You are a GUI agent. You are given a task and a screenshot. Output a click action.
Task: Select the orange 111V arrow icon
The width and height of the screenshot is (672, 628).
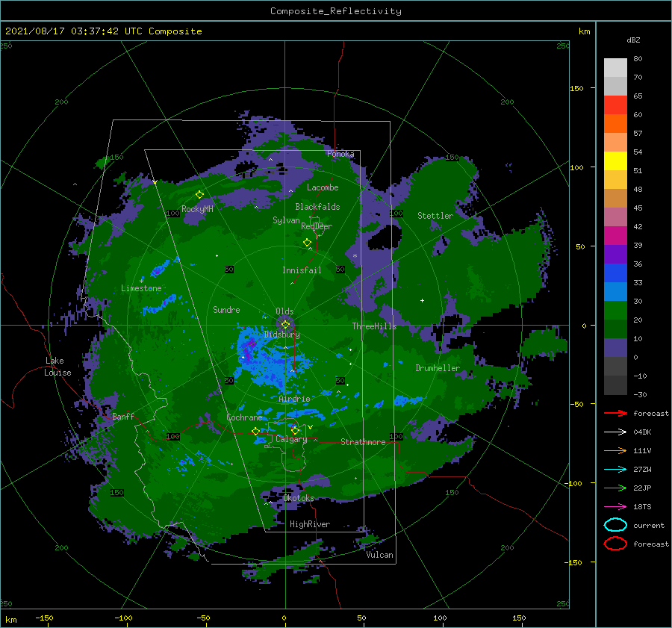tap(615, 450)
